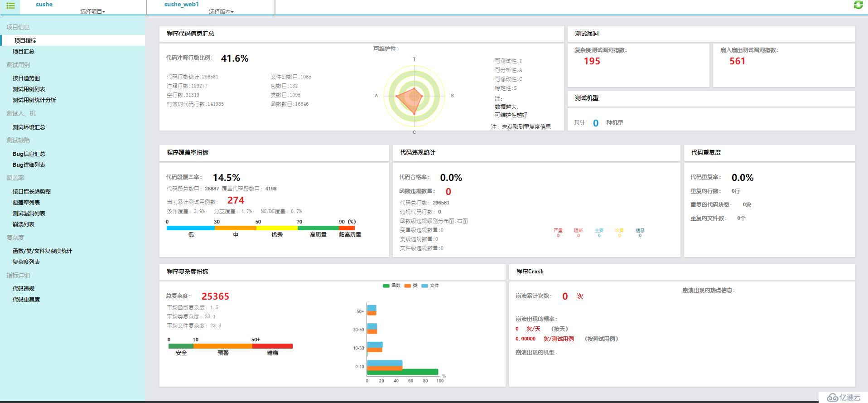Toggle orange 类 legend swatch in chart

click(x=408, y=286)
